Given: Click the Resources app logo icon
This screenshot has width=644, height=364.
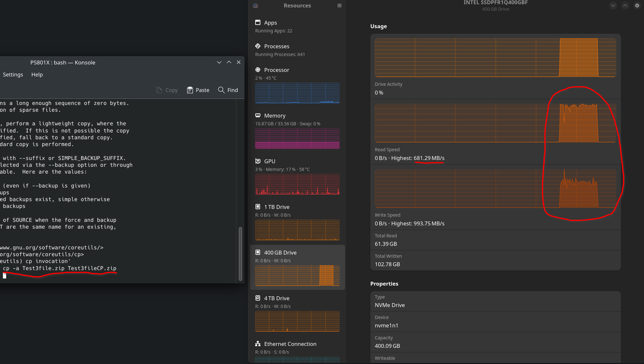Looking at the screenshot, I should 256,6.
